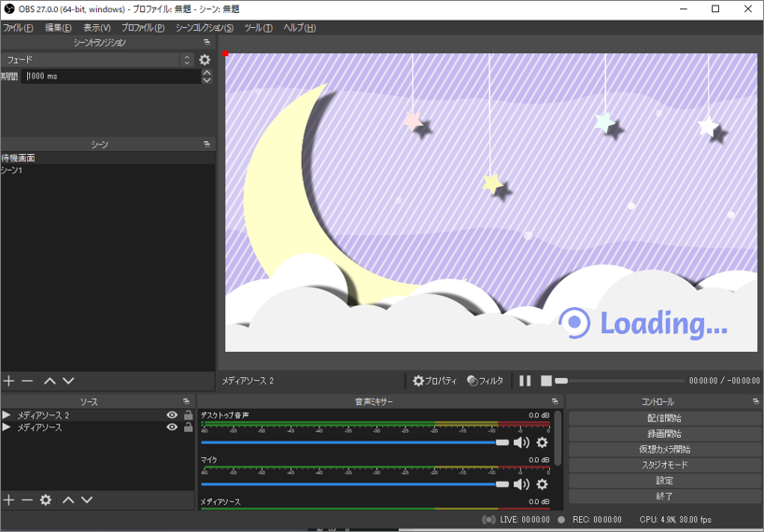
Task: Open the フェード transition dropdown
Action: tap(95, 60)
